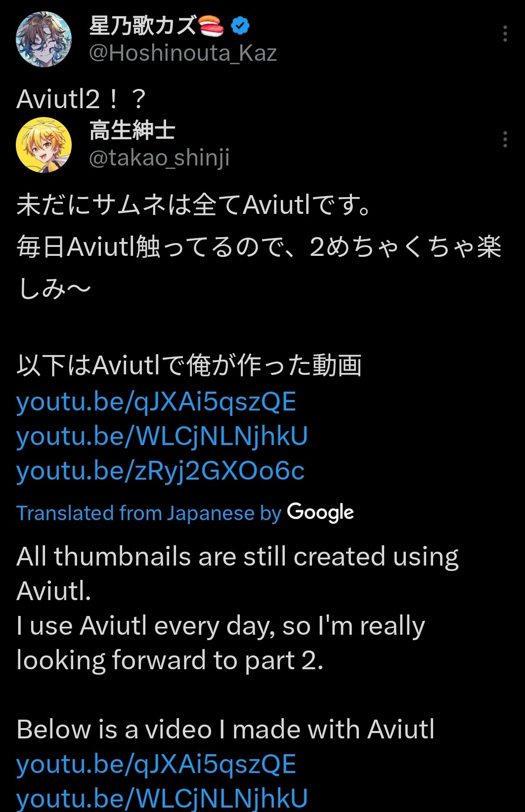
Task: Open more options for quoted takao_shinji tweet
Action: pos(505,139)
